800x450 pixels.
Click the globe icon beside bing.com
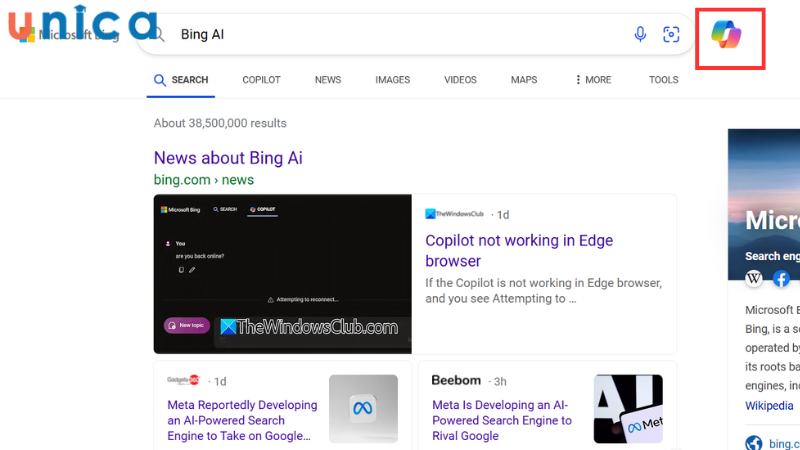click(754, 443)
